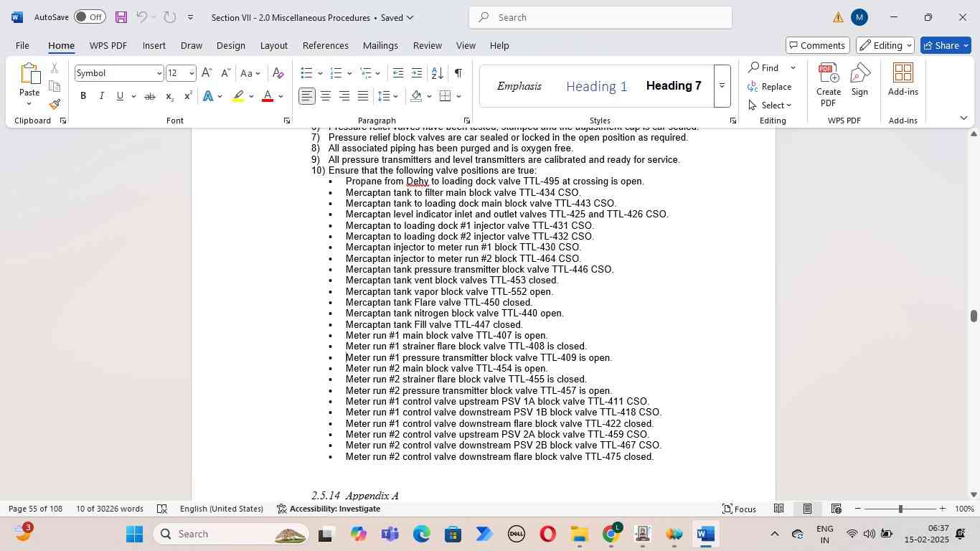
Task: Click the yellow text highlight color button
Action: click(x=238, y=96)
